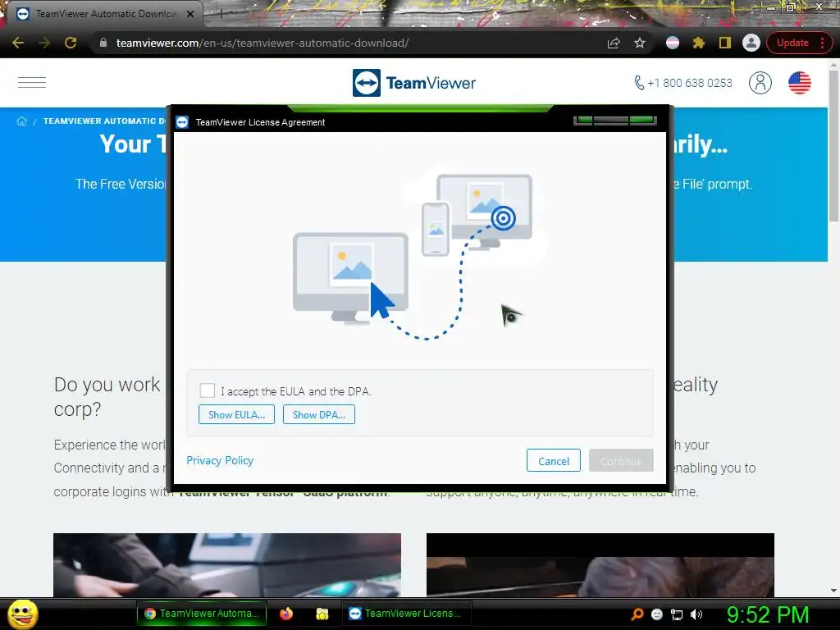Close the TeamViewer Automatic Download tab
The width and height of the screenshot is (840, 630).
(190, 14)
